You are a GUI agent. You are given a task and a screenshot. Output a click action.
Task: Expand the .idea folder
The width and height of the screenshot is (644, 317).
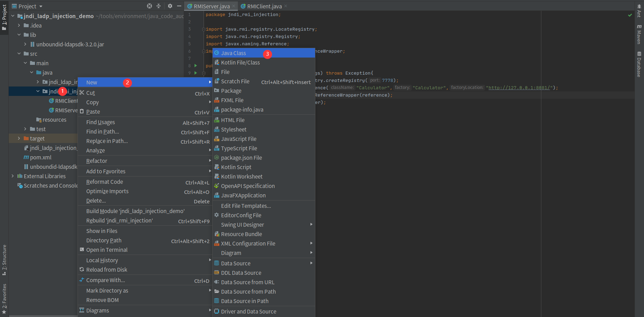coord(19,25)
